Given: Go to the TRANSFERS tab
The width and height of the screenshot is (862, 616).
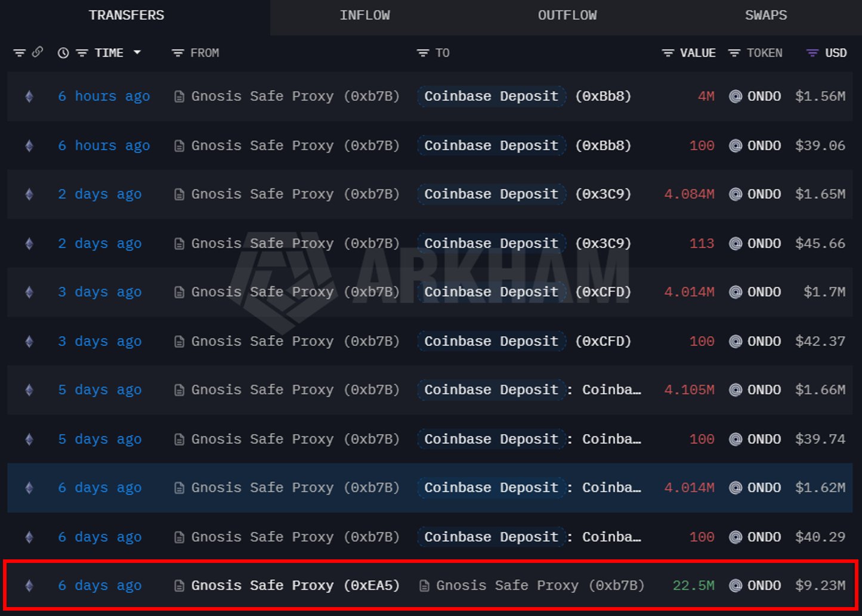Looking at the screenshot, I should click(x=126, y=16).
